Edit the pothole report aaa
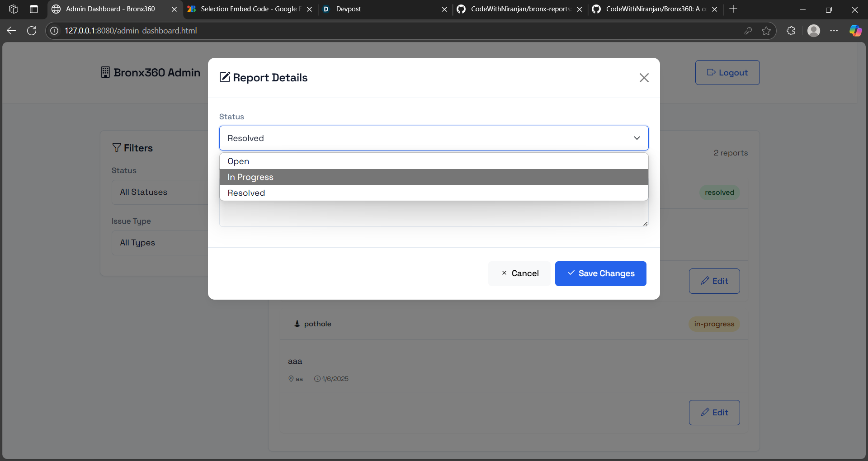 click(x=714, y=413)
